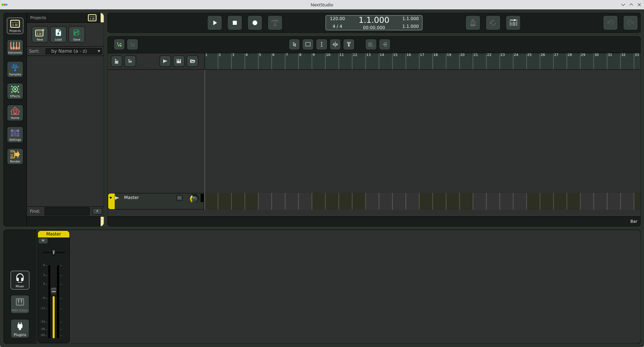
Task: Select the rectangle range tool
Action: pyautogui.click(x=308, y=44)
